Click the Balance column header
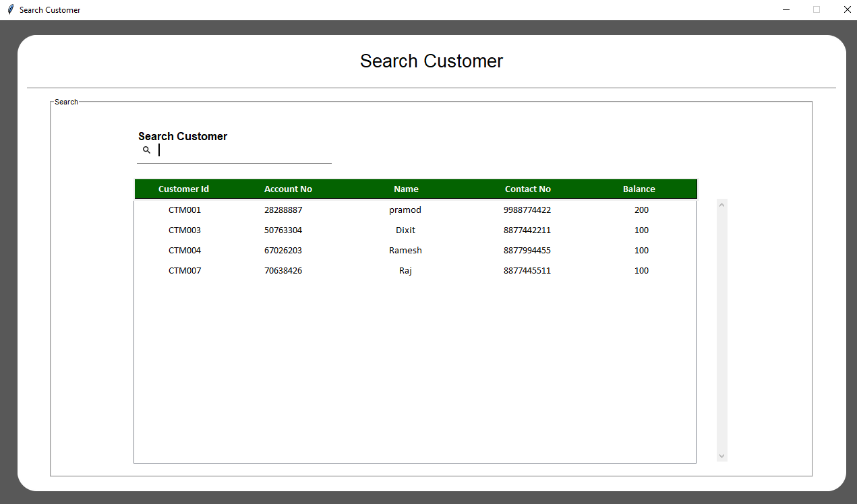Image resolution: width=857 pixels, height=504 pixels. 639,189
